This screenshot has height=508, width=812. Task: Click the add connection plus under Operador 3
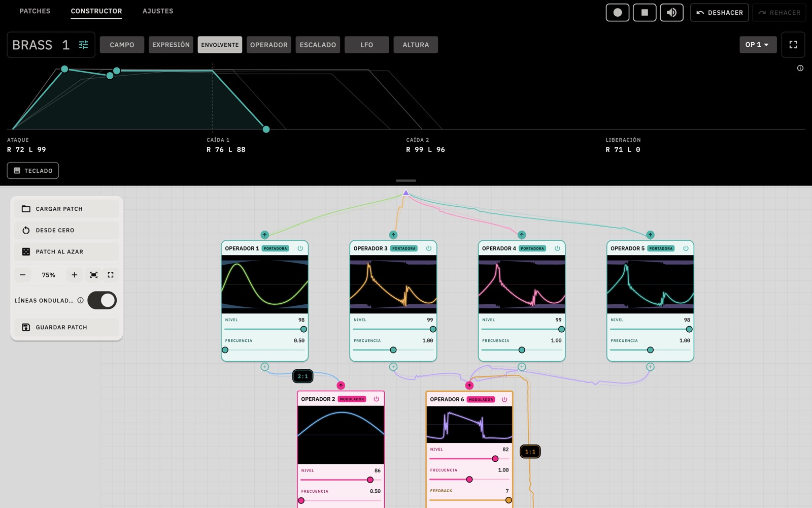pos(393,367)
